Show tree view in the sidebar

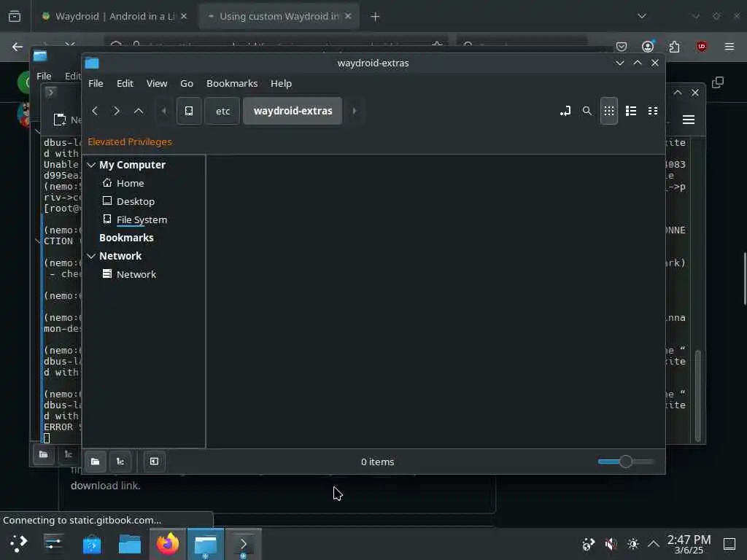[120, 462]
